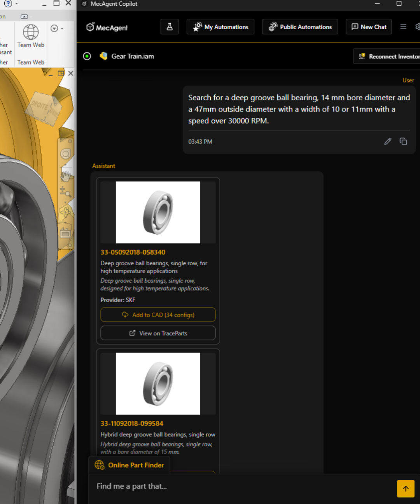Viewport: 420px width, 504px height.
Task: Open part number 33-05092018-058340
Action: tap(133, 252)
